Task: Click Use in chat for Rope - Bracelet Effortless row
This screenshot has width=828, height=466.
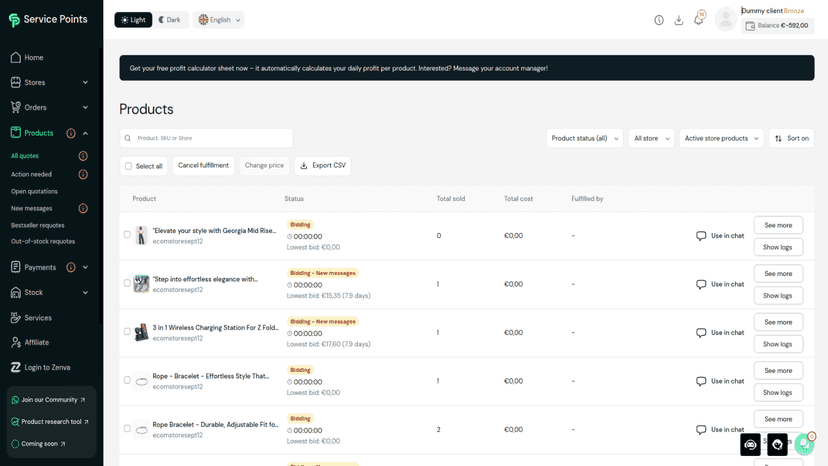Action: pyautogui.click(x=720, y=381)
